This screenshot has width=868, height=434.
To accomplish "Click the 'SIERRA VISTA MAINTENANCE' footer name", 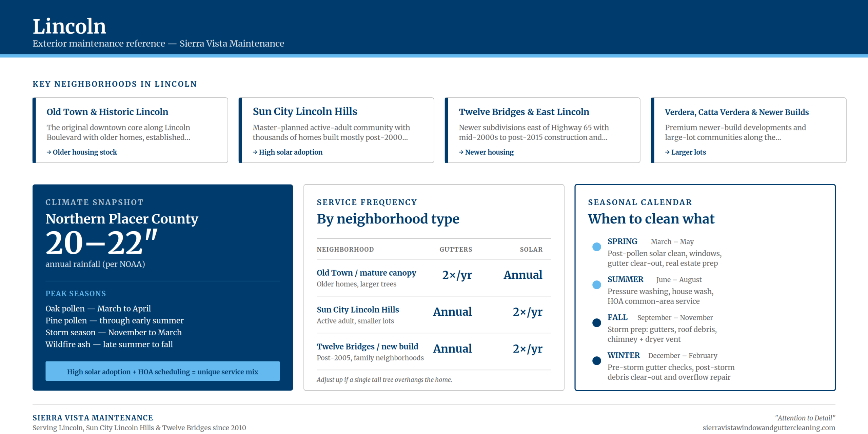I will pyautogui.click(x=93, y=418).
